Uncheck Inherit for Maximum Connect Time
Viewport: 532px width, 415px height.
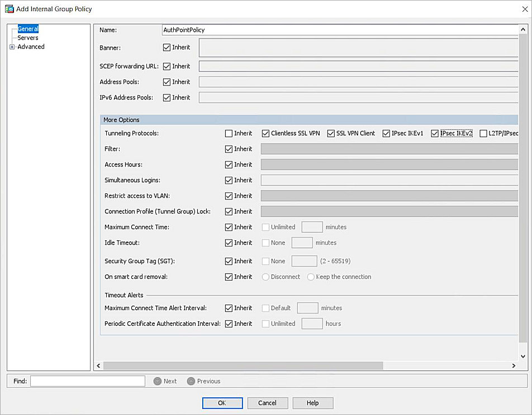tap(229, 227)
